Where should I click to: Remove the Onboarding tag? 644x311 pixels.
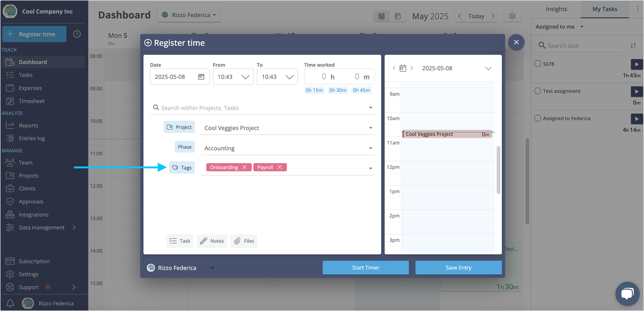coord(244,167)
